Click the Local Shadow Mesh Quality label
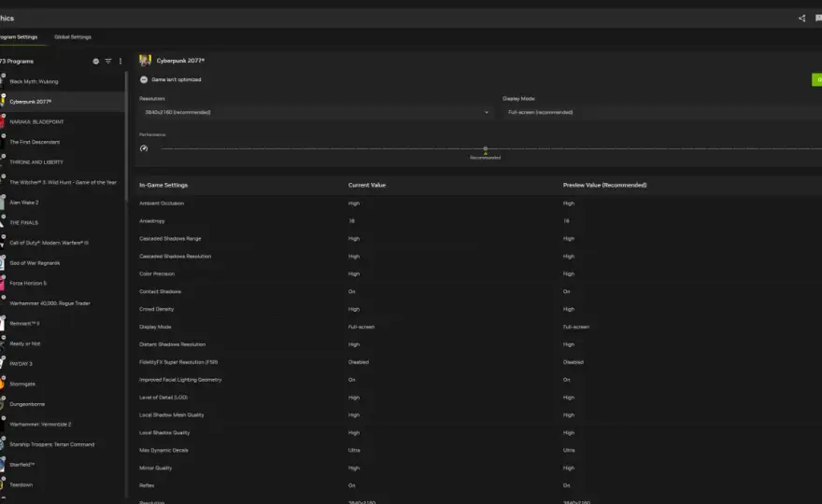This screenshot has width=822, height=504. [x=172, y=415]
